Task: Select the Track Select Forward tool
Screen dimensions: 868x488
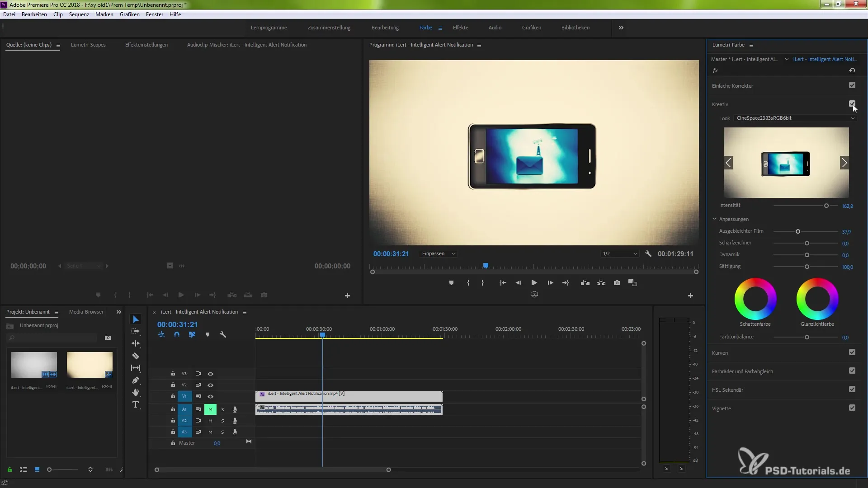Action: 136,331
